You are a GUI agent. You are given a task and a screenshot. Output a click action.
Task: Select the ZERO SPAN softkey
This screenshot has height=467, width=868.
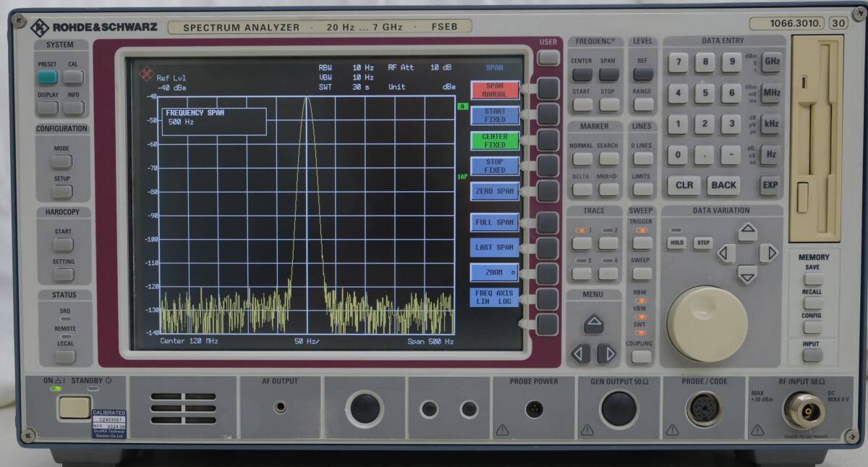tap(495, 191)
